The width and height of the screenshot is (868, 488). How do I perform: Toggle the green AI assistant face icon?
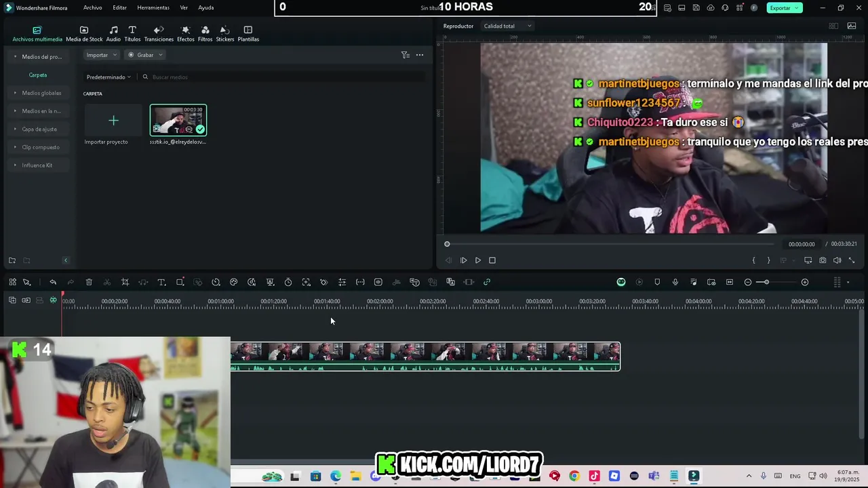pyautogui.click(x=621, y=282)
